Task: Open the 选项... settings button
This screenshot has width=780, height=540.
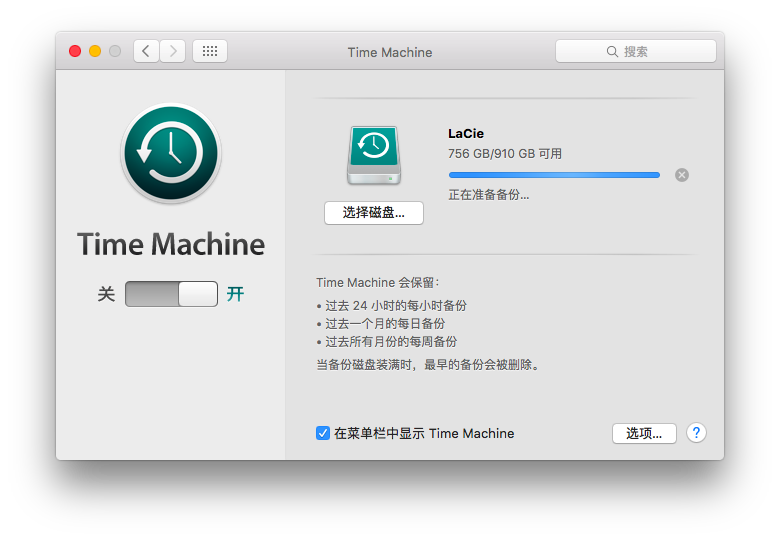Action: click(644, 433)
